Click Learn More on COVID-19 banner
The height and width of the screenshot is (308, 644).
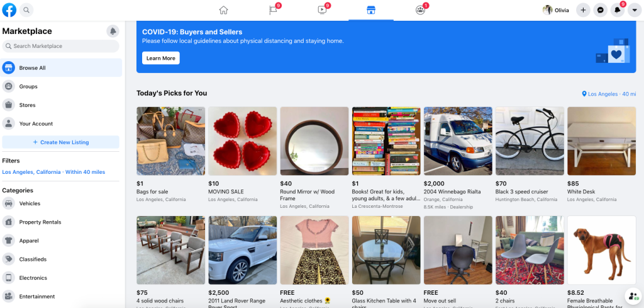(161, 58)
